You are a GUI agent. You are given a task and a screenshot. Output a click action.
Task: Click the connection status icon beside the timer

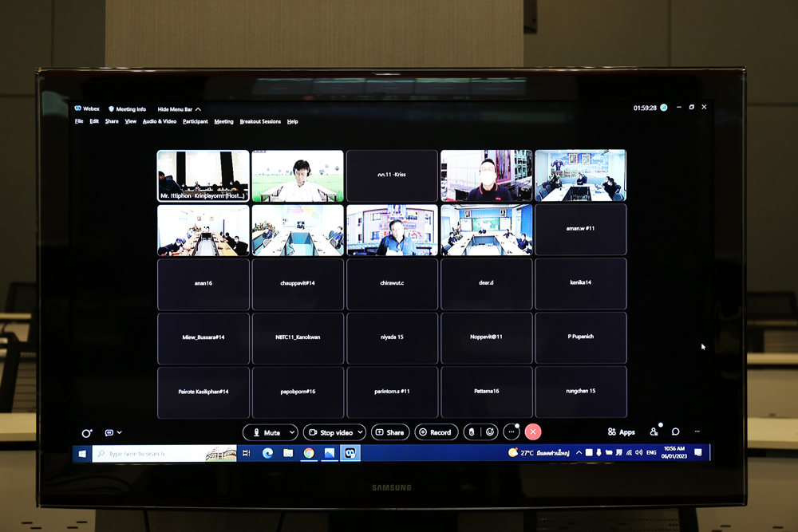[664, 108]
